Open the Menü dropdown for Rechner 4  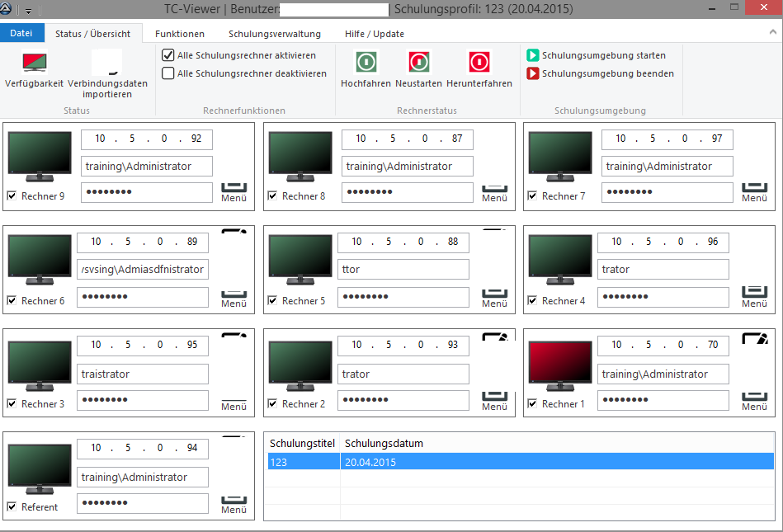click(754, 298)
